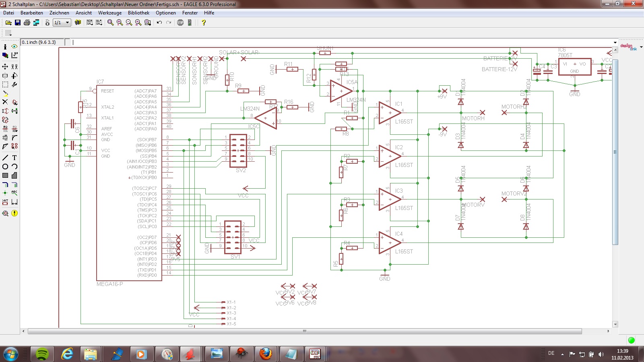This screenshot has height=362, width=644.
Task: Open Firefox from the taskbar
Action: 266,354
